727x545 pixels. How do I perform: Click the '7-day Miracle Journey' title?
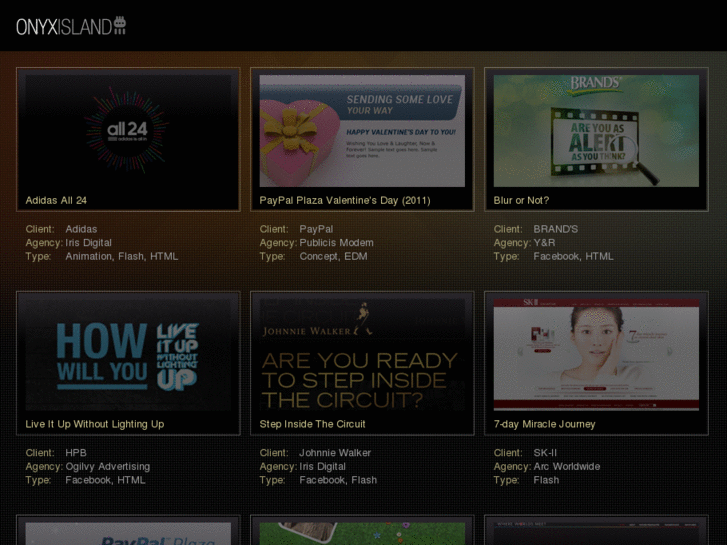(x=544, y=424)
